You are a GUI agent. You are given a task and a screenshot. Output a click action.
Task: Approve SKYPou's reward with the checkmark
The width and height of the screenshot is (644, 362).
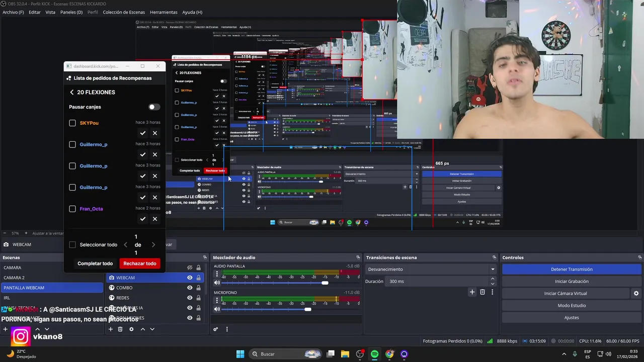[x=143, y=133]
